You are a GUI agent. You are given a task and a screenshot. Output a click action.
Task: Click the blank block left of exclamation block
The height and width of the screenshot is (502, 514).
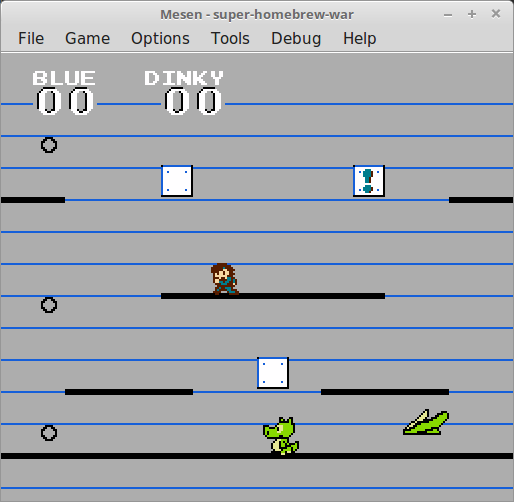pos(177,181)
